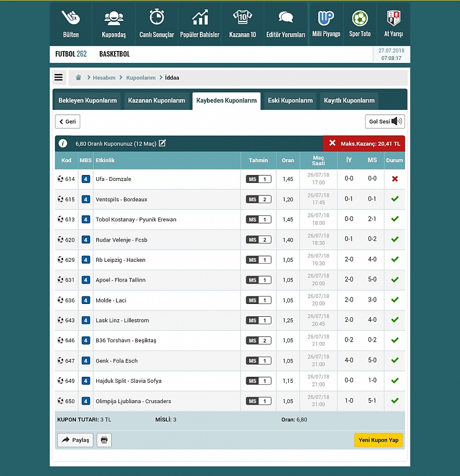Screen dimensions: 460x476
Task: Click the Olimpija Ljubljana - Crusaders match name
Action: point(133,401)
